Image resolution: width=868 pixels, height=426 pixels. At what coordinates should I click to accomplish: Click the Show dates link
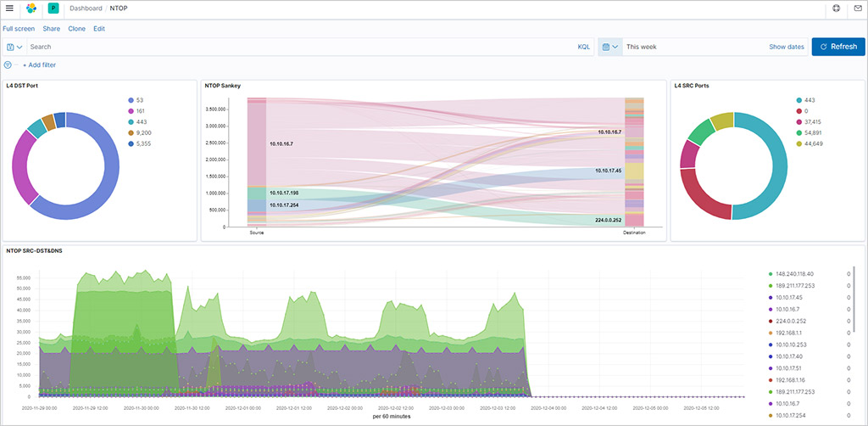click(x=786, y=47)
